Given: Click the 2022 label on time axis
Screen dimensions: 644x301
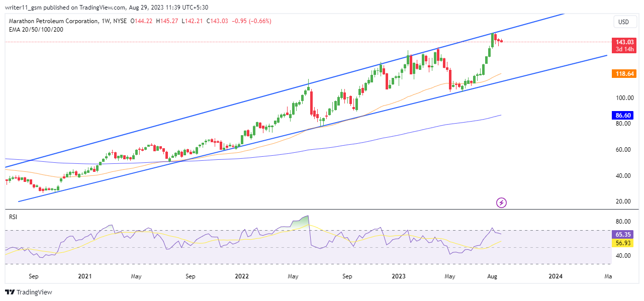Looking at the screenshot, I should 242,276.
